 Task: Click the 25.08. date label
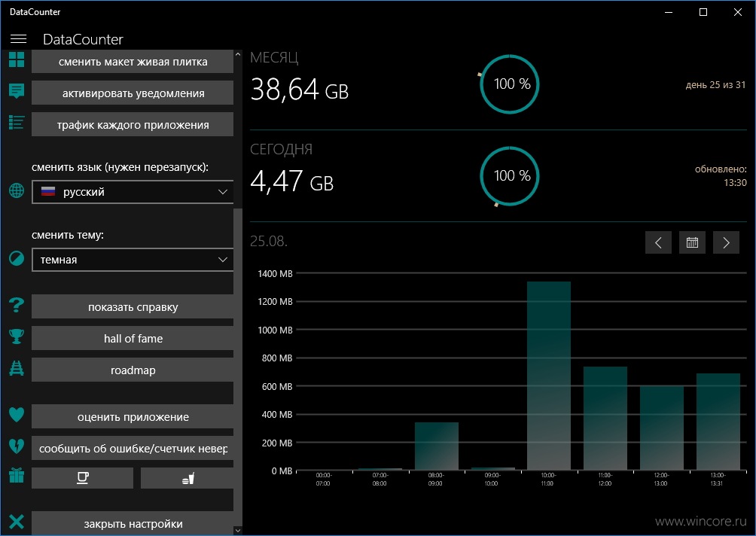269,241
